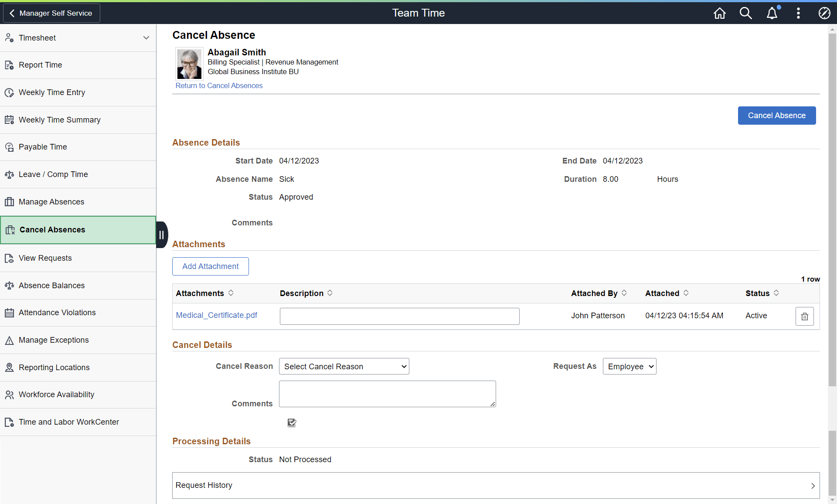
Task: Open the Select Cancel Reason dropdown
Action: [344, 366]
